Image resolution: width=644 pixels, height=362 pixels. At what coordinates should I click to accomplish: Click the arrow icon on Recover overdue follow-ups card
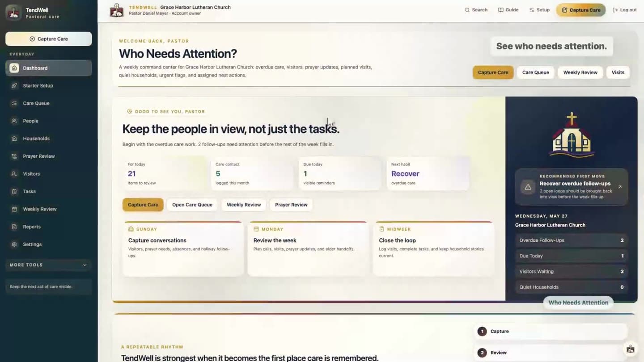(x=620, y=187)
